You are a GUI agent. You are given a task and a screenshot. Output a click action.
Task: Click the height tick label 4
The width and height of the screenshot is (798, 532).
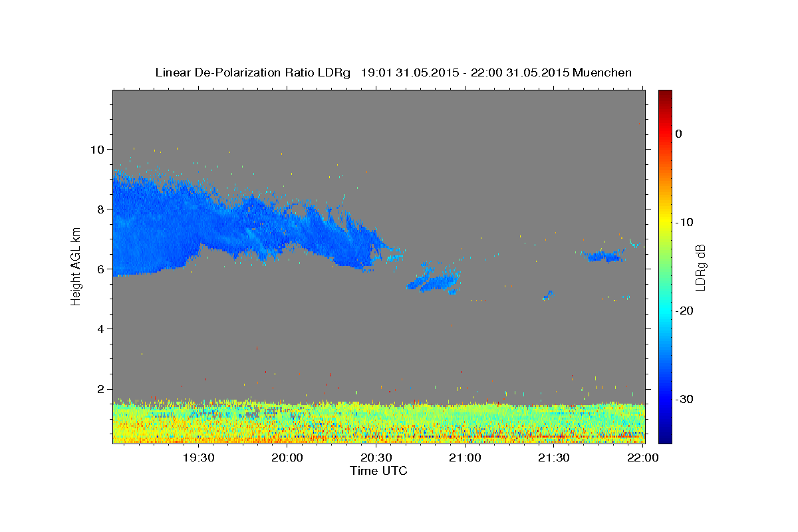[101, 329]
